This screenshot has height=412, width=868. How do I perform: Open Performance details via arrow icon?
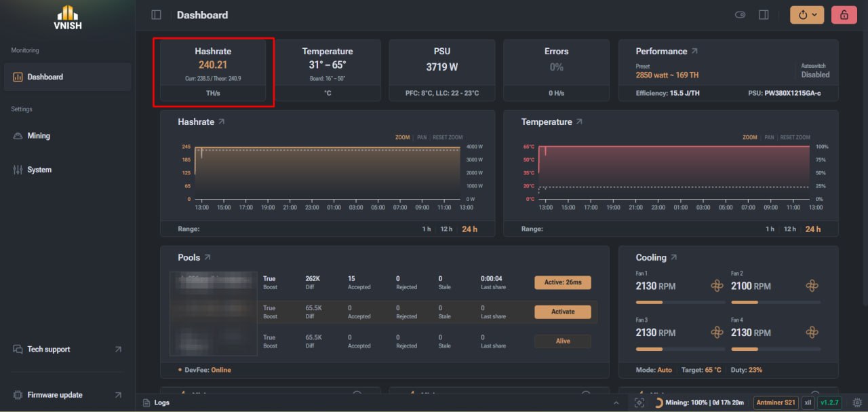tap(694, 51)
